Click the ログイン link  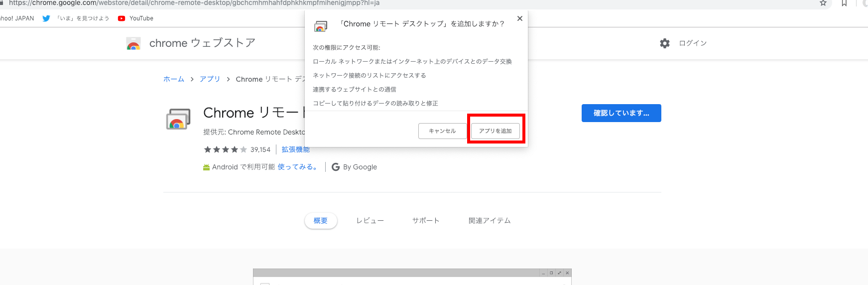pos(693,43)
